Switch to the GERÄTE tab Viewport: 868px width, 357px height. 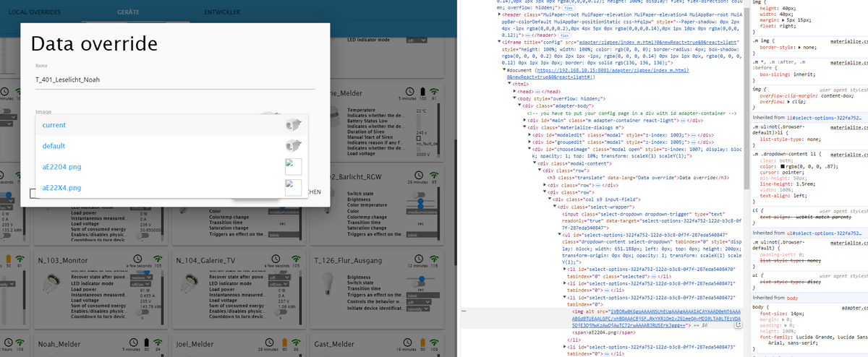[x=128, y=13]
